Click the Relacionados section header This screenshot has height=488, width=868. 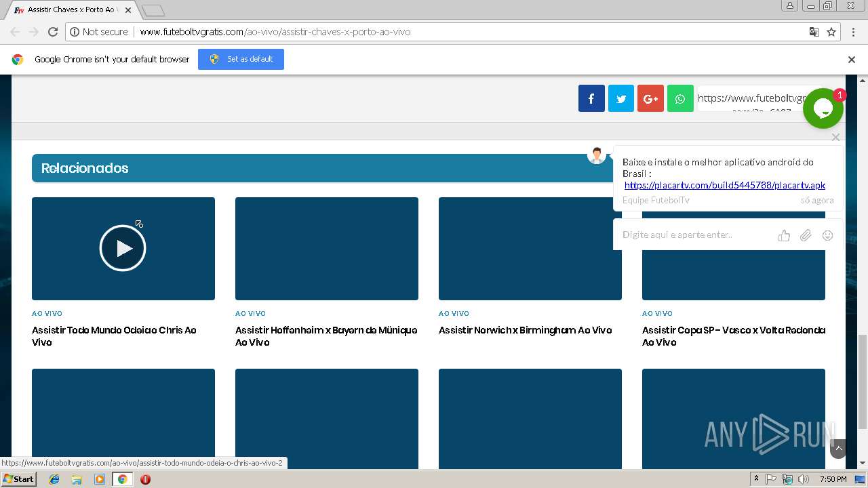click(85, 168)
